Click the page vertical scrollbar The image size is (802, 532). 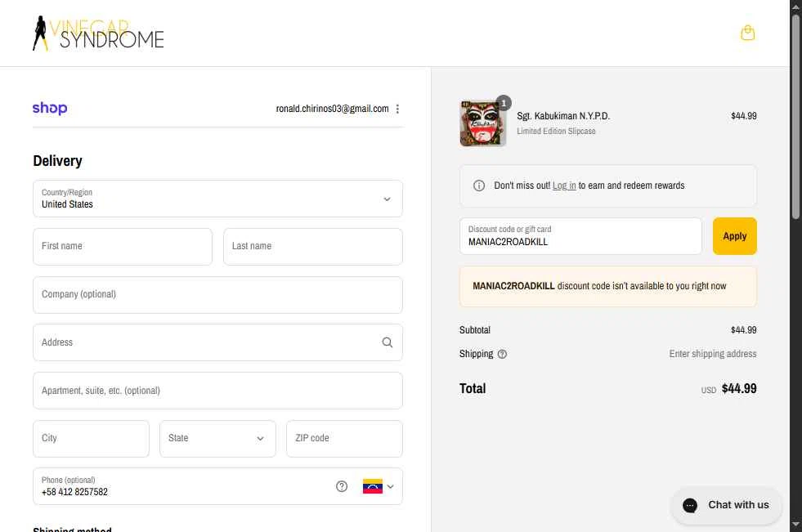(795, 118)
